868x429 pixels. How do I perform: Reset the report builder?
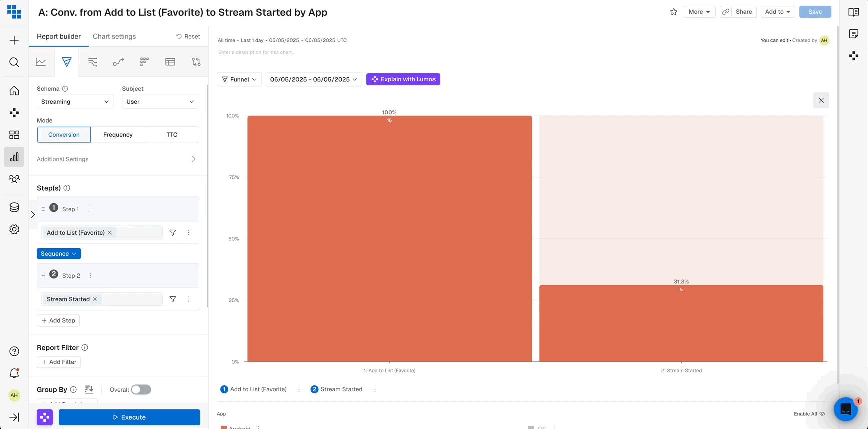click(x=188, y=36)
